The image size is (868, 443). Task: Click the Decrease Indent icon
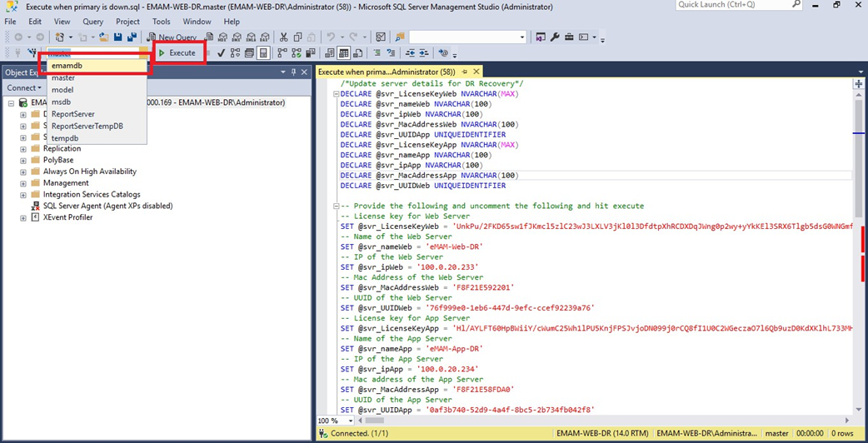tap(410, 53)
